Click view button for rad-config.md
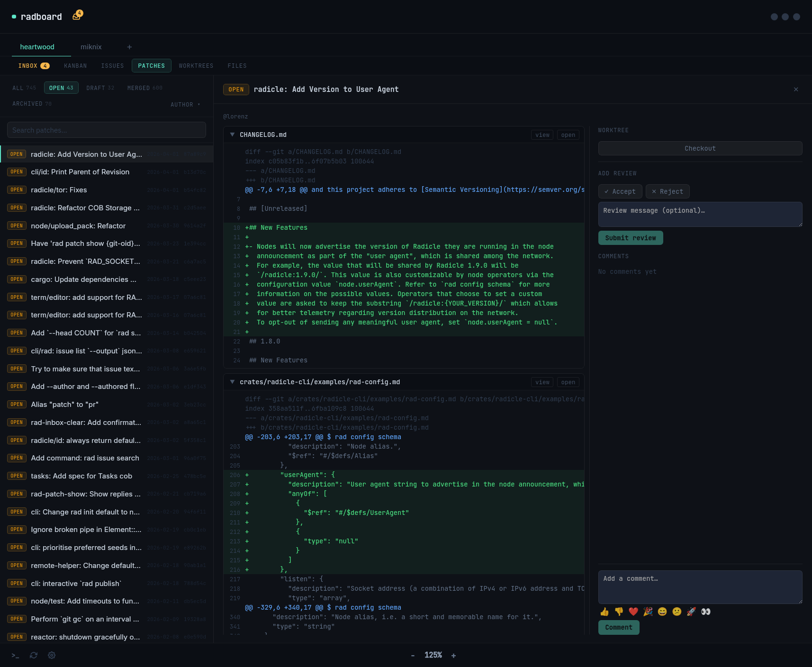812x667 pixels. tap(542, 382)
